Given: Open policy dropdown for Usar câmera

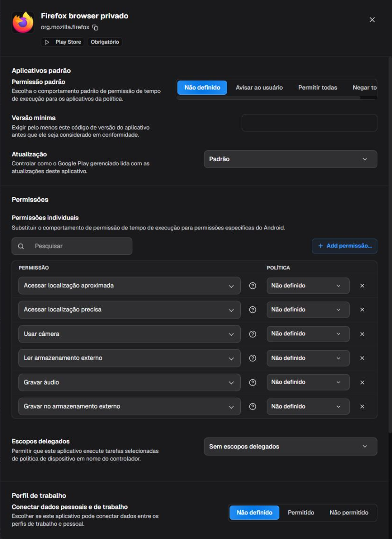Looking at the screenshot, I should point(308,334).
